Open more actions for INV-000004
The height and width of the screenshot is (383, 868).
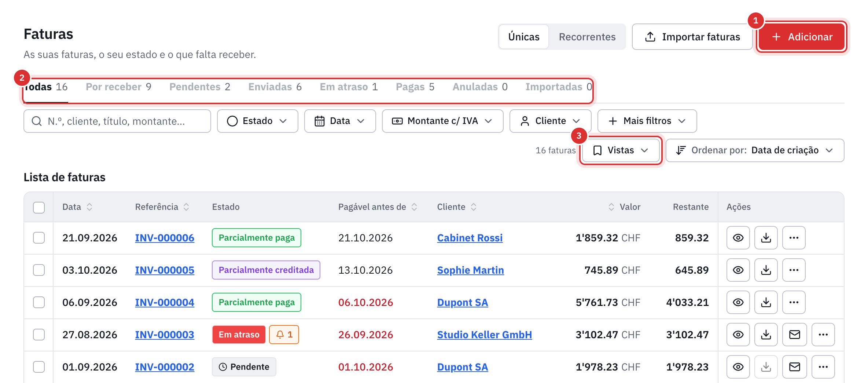point(794,302)
